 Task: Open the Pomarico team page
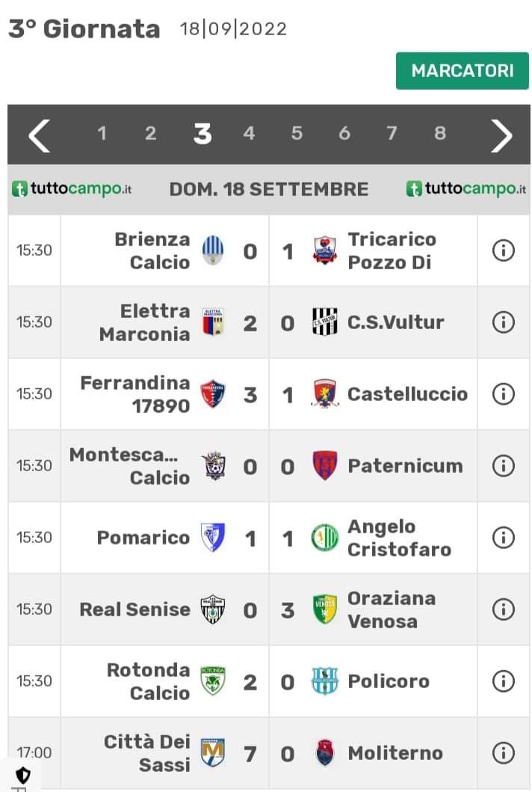click(x=143, y=538)
